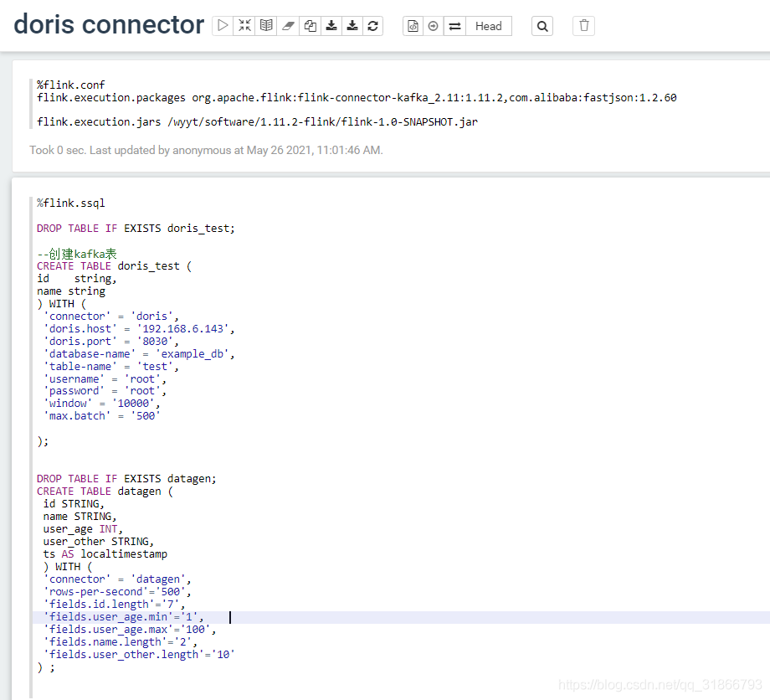The image size is (770, 700).
Task: Compare revisions with swap arrows icon
Action: (454, 26)
